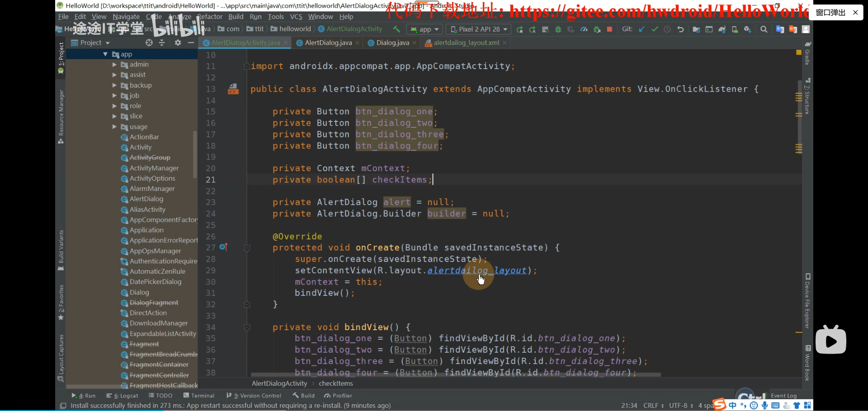Image resolution: width=868 pixels, height=411 pixels.
Task: Select DatePickerDialog class in project tree
Action: (156, 282)
